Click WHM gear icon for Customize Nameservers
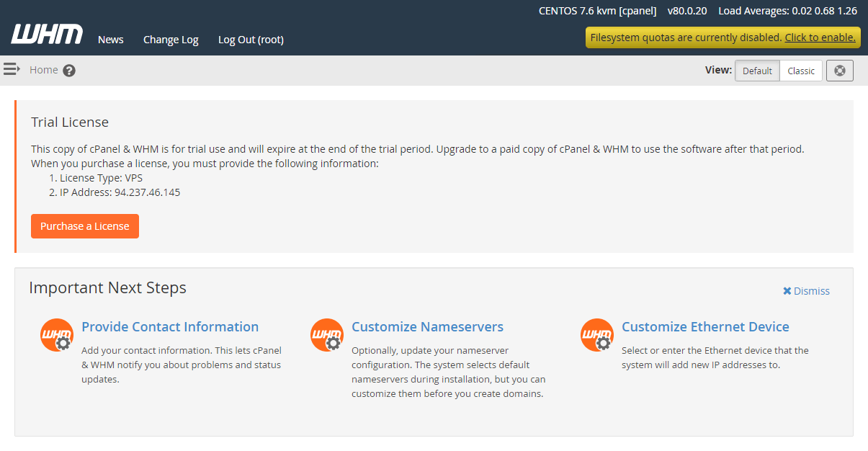Screen dimensions: 868x451 point(327,335)
